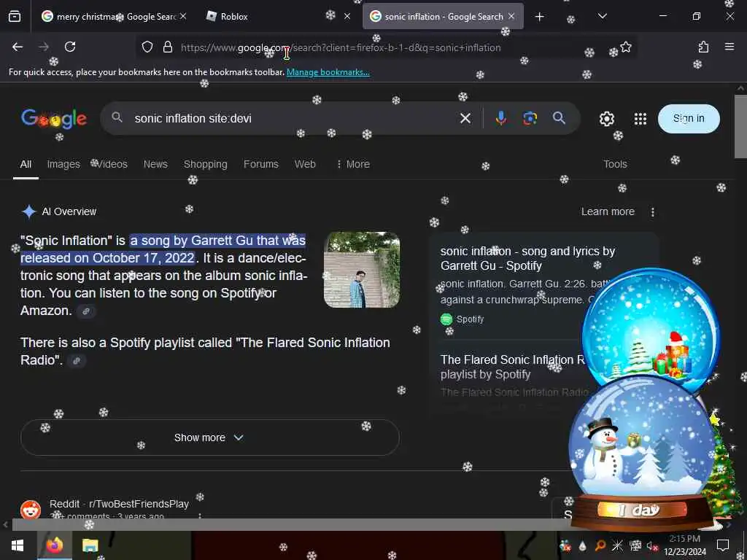Open the Windows Start menu
747x560 pixels.
tap(18, 545)
